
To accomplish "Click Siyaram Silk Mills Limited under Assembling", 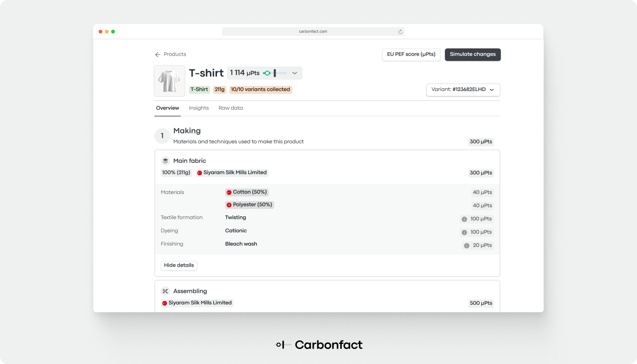I will 197,303.
